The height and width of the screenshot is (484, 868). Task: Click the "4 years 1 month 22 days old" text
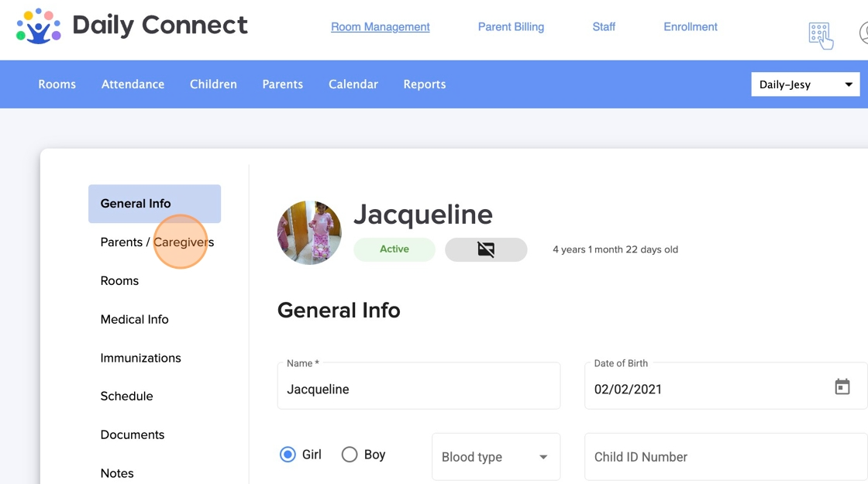[x=615, y=249]
